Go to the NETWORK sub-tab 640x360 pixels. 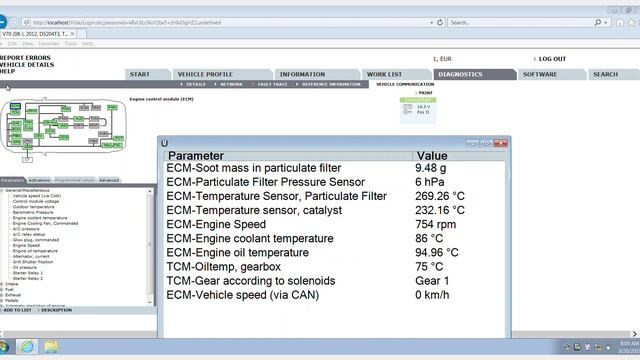point(231,84)
